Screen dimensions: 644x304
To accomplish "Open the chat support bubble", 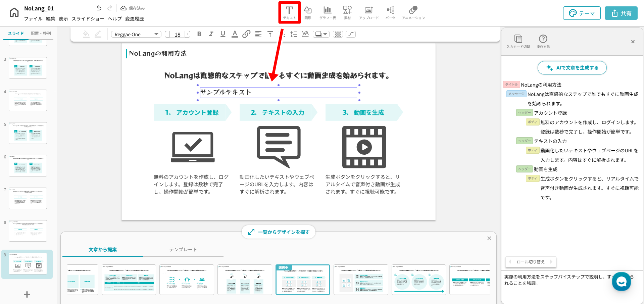I will [622, 282].
